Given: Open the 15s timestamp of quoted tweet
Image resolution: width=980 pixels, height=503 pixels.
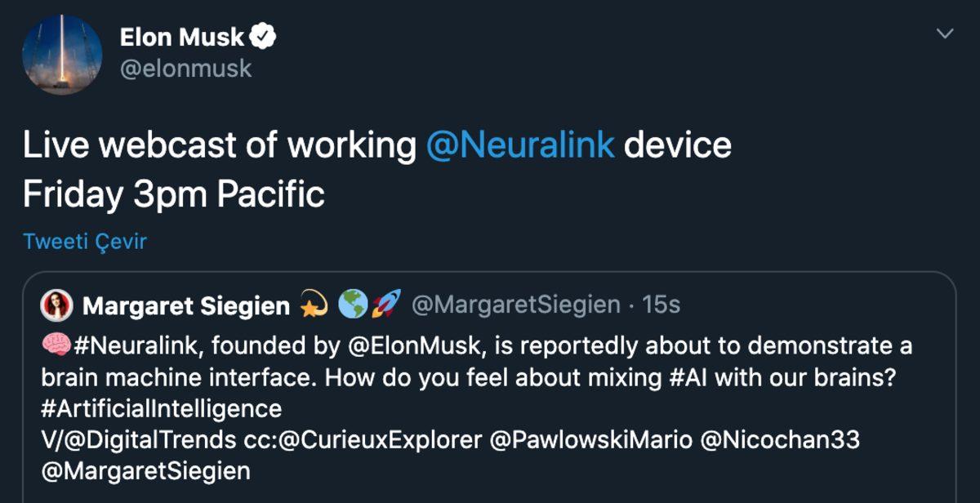Looking at the screenshot, I should click(x=661, y=305).
